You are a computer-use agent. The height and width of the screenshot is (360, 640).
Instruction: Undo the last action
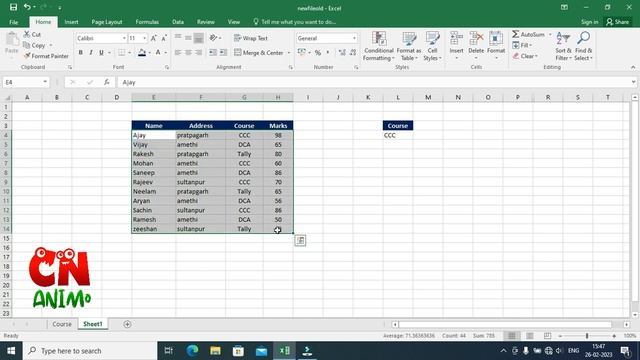pyautogui.click(x=27, y=7)
